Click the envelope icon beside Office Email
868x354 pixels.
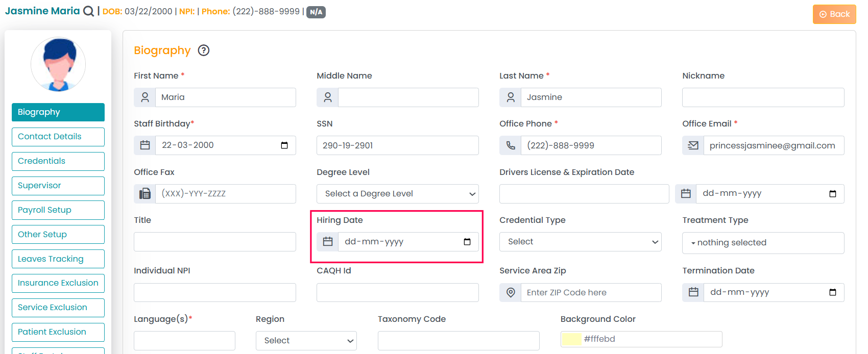pyautogui.click(x=693, y=145)
